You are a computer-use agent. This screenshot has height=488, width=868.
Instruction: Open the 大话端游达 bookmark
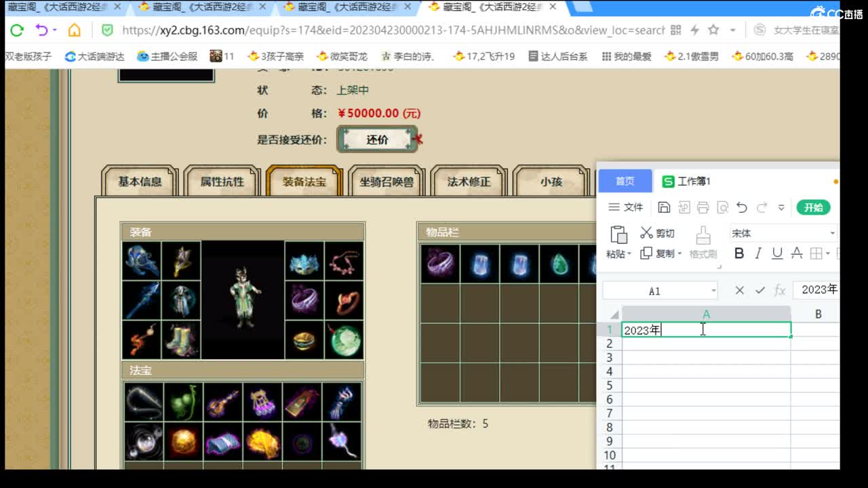(94, 56)
